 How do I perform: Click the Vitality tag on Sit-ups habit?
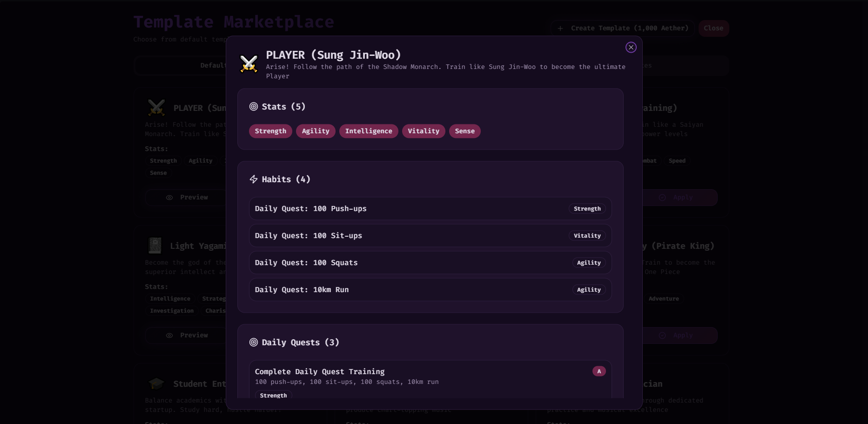tap(587, 236)
